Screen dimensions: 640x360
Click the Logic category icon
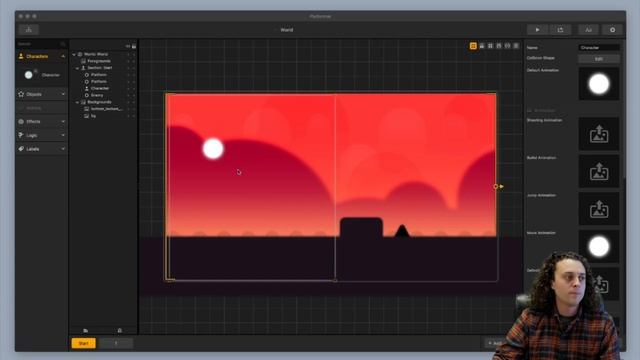tap(21, 135)
